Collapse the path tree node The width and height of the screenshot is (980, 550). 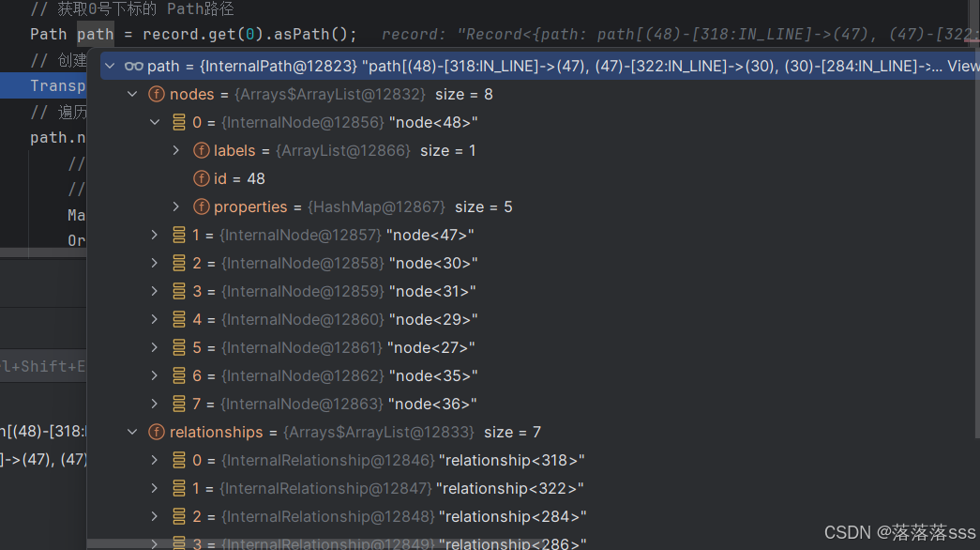(110, 66)
